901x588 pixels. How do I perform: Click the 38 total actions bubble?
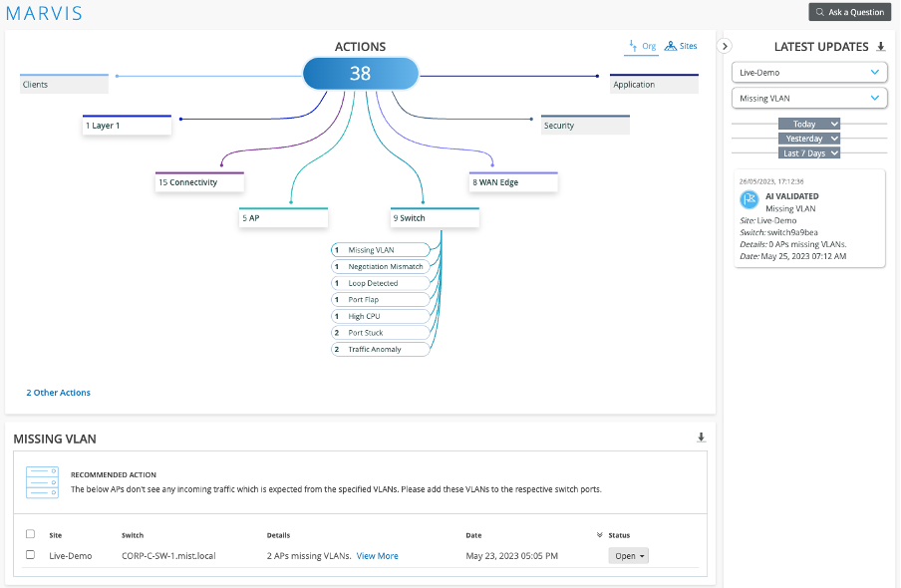(x=360, y=74)
